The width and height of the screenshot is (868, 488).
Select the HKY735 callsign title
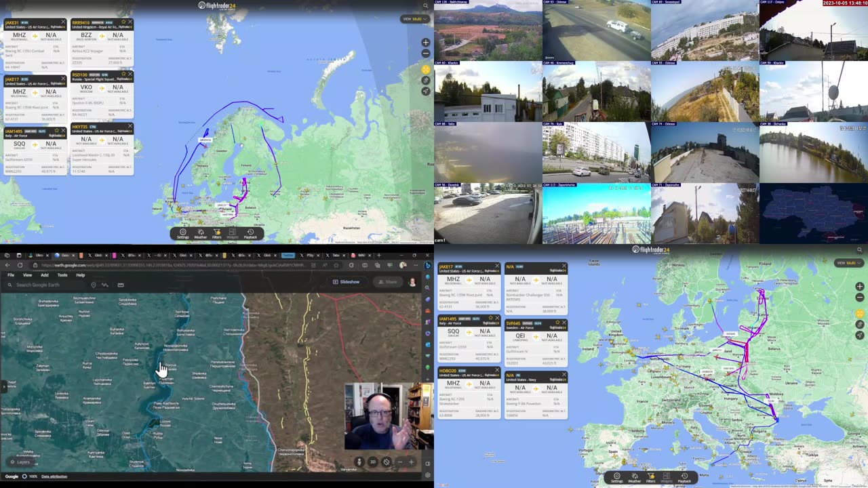[79, 127]
